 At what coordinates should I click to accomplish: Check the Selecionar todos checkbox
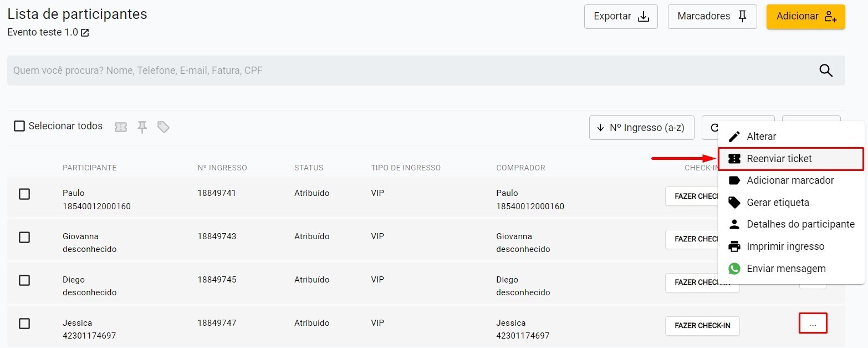tap(19, 127)
